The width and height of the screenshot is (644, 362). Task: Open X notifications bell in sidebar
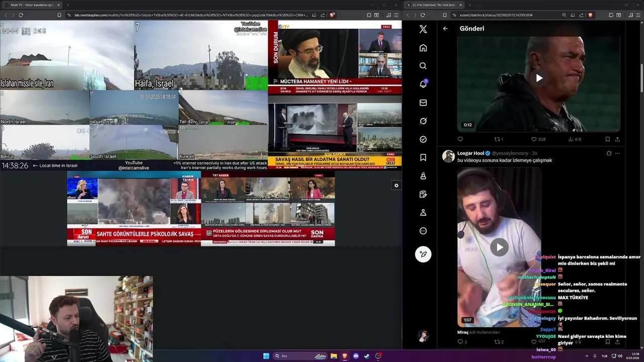[423, 84]
